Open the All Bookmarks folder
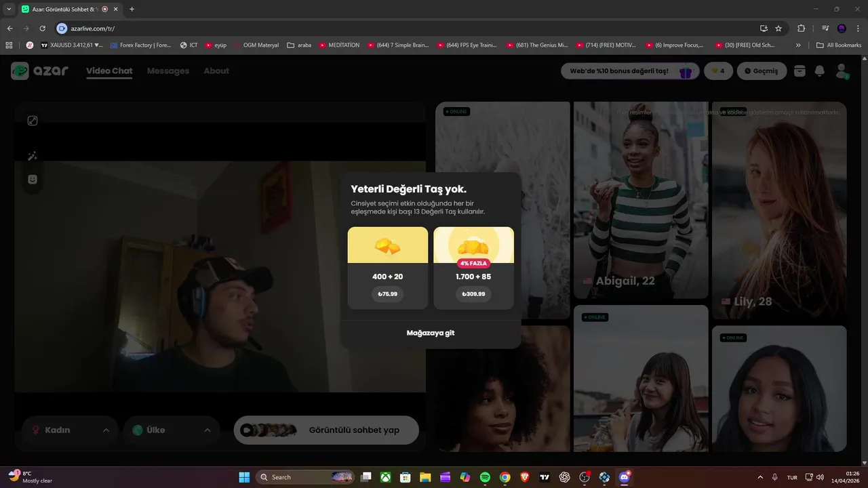This screenshot has height=488, width=868. pos(839,45)
